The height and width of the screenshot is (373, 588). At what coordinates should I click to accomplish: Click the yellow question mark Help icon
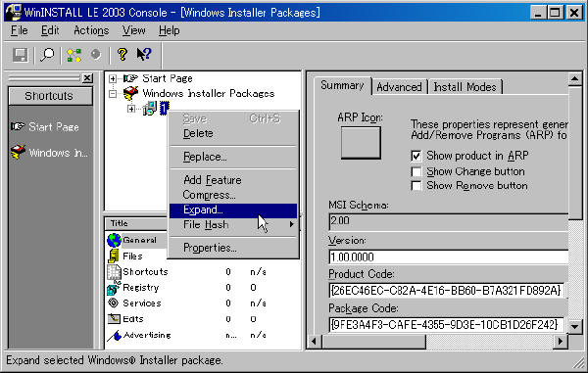(122, 55)
